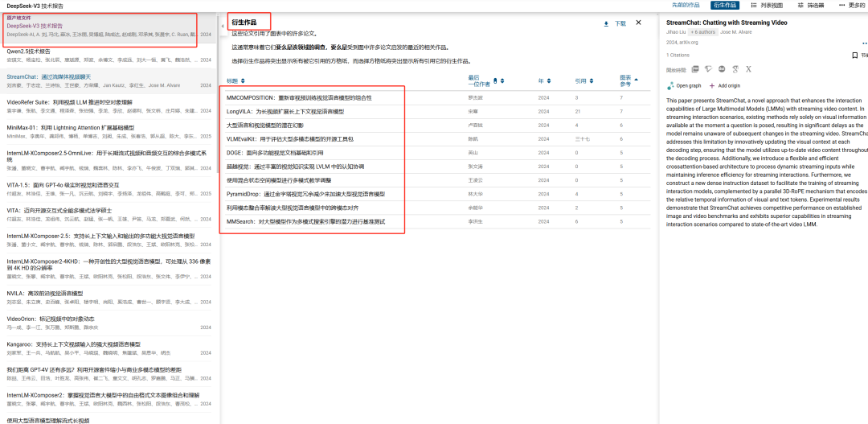Viewport: 868px width, 424px height.
Task: Click the download arrow icon
Action: (606, 23)
